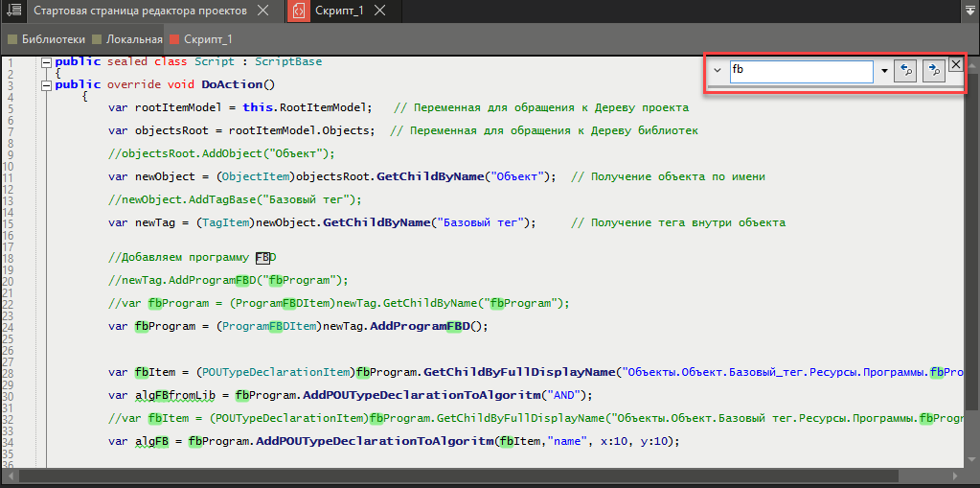The height and width of the screenshot is (488, 980).
Task: Switch to Стартовая страница редактора проектов tab
Action: [x=138, y=12]
